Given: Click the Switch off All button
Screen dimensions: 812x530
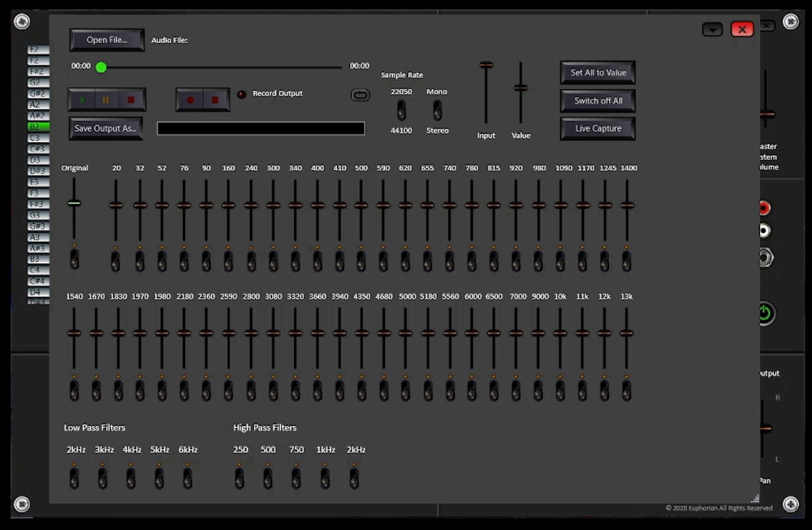Looking at the screenshot, I should pyautogui.click(x=597, y=100).
